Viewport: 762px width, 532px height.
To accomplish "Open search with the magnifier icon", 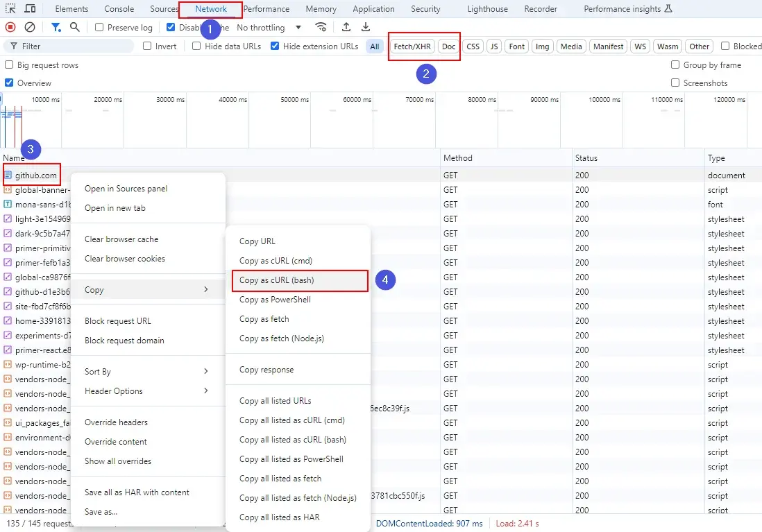I will [74, 27].
